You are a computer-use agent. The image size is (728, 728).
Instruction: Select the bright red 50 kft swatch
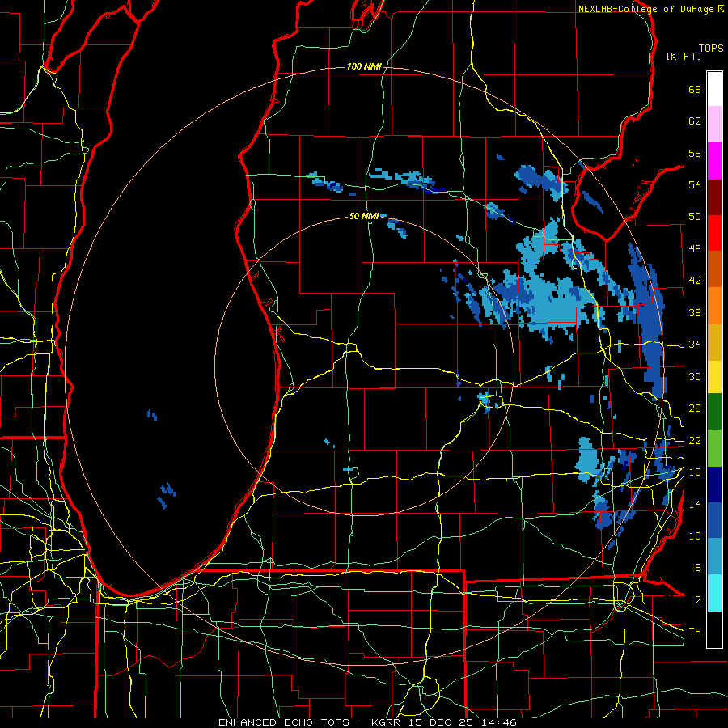point(714,233)
